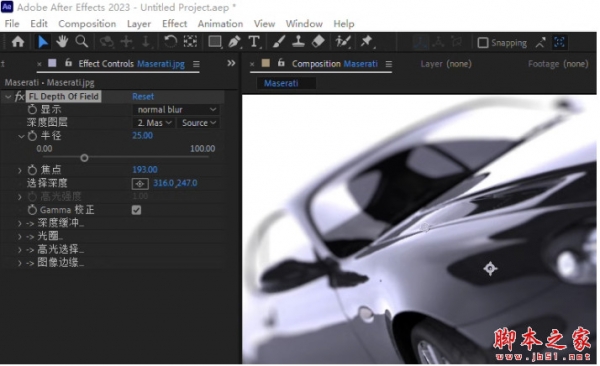Select the Roto Brush tool

pos(342,41)
